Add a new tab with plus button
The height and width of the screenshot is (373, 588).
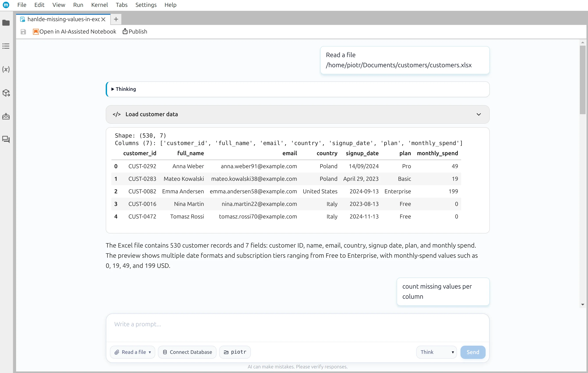116,19
